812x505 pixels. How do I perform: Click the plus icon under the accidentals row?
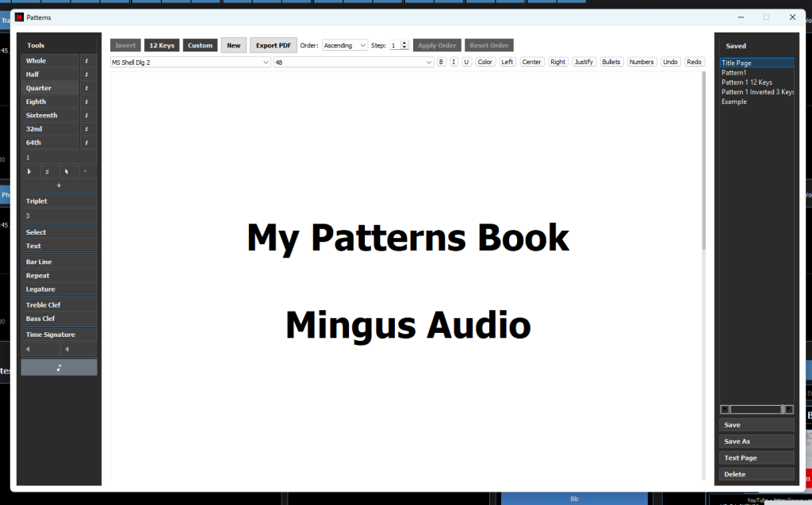[x=59, y=185]
